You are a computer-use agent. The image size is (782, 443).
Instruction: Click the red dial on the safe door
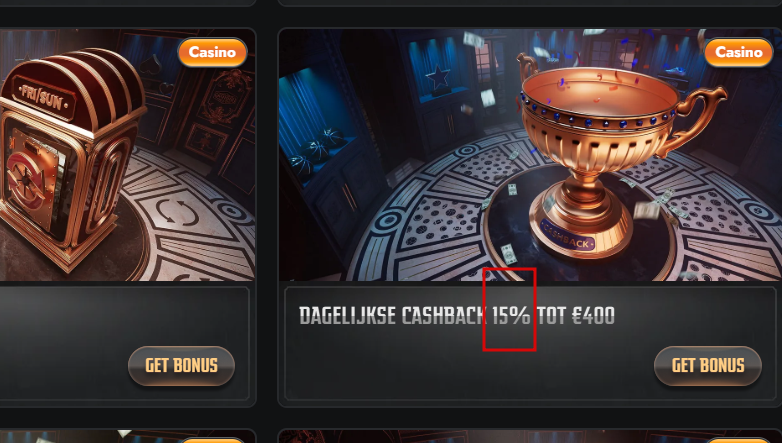click(25, 183)
